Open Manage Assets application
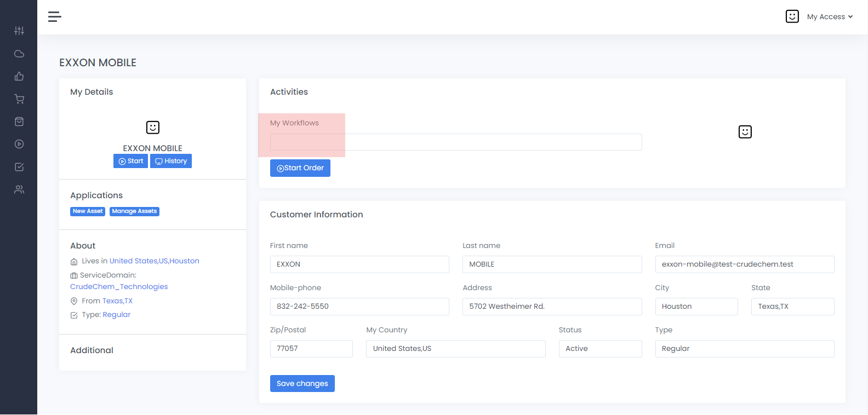 [134, 211]
